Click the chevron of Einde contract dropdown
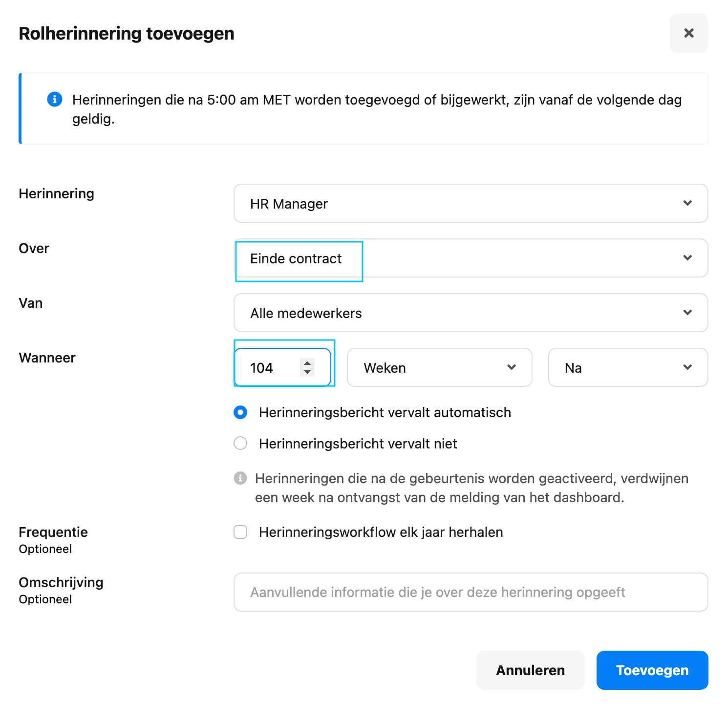Image resolution: width=728 pixels, height=723 pixels. tap(687, 258)
